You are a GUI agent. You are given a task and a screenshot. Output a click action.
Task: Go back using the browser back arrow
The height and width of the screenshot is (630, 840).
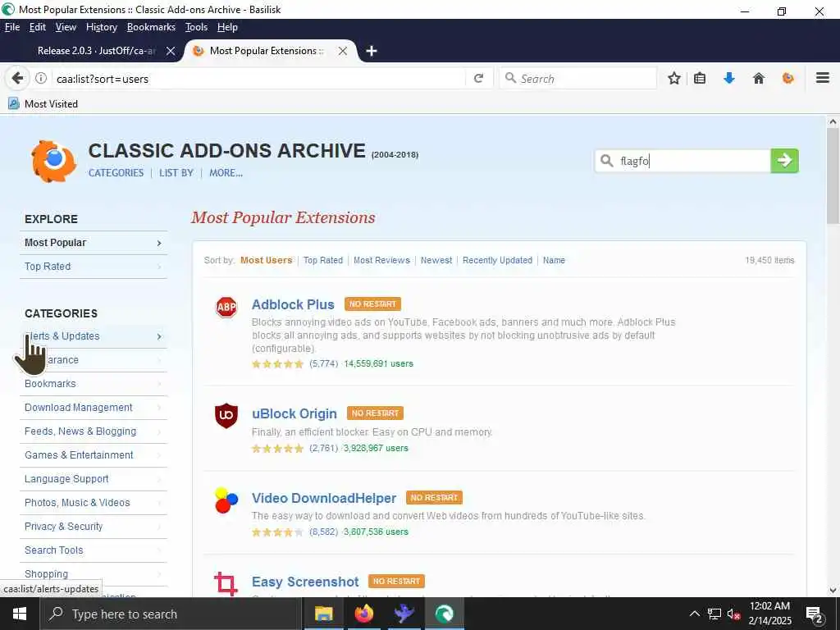coord(17,78)
